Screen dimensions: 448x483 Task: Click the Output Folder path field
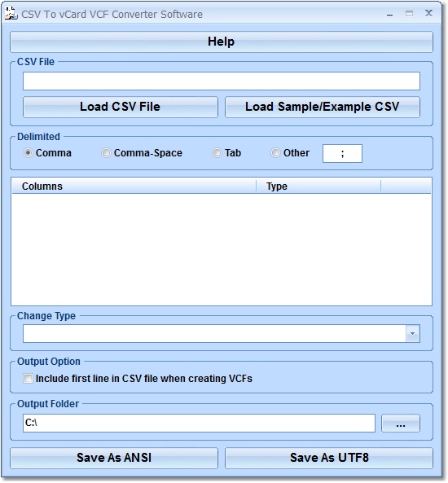tap(199, 423)
